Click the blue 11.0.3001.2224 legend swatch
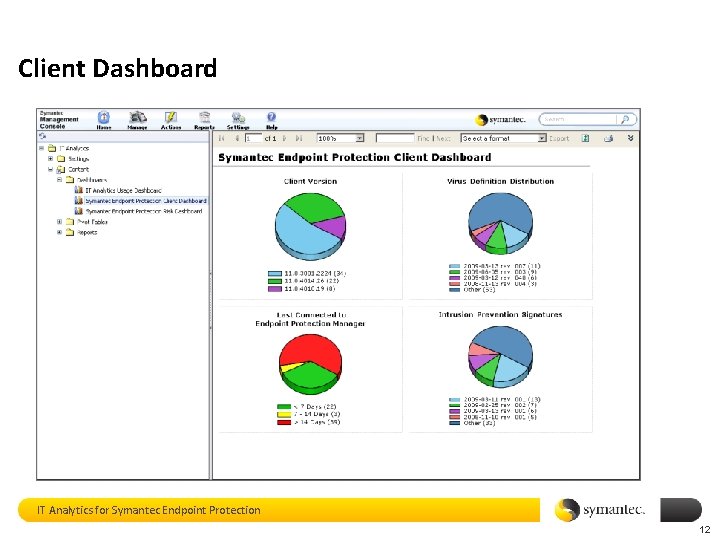Screen dimensions: 720x540 [275, 274]
